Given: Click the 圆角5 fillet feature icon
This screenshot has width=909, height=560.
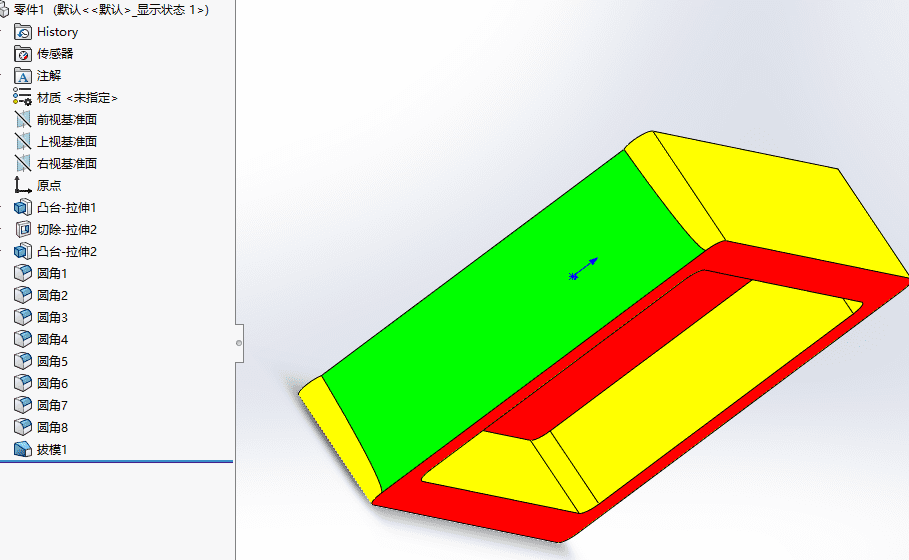Looking at the screenshot, I should pos(23,361).
